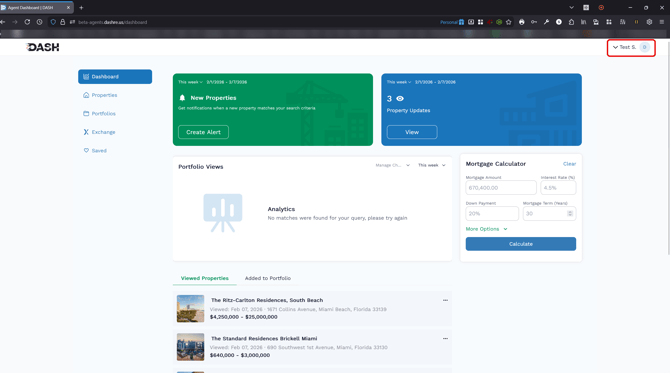Open the library bookshelf icon
Viewport: 670px width, 373px height.
coord(583,22)
